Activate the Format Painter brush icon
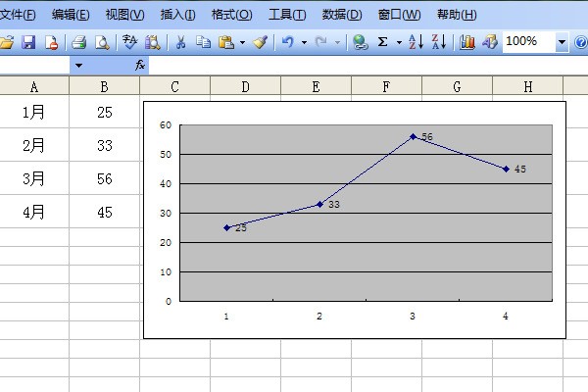 click(260, 42)
